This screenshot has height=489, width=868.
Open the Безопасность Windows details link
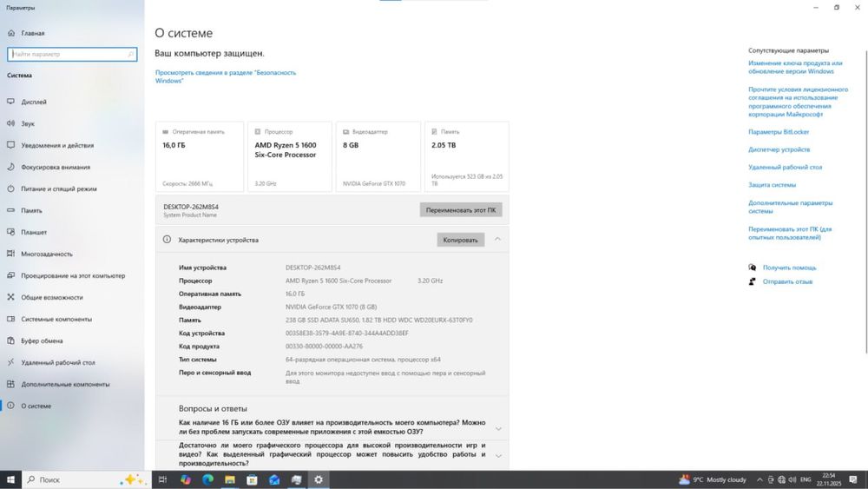point(226,76)
